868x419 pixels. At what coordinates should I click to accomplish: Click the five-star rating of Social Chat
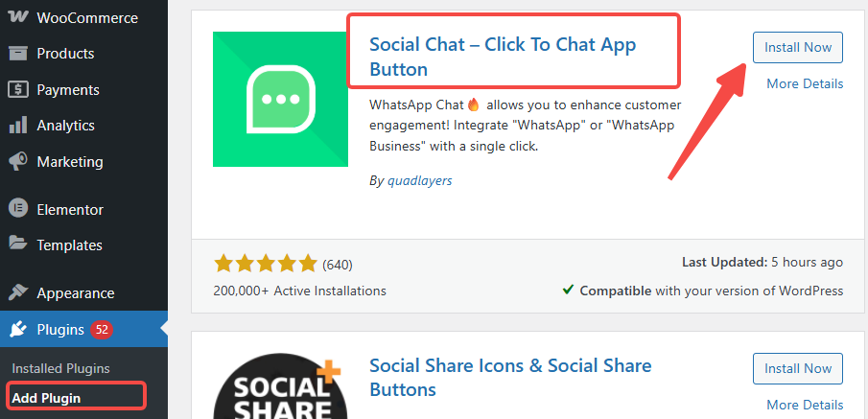pos(266,263)
